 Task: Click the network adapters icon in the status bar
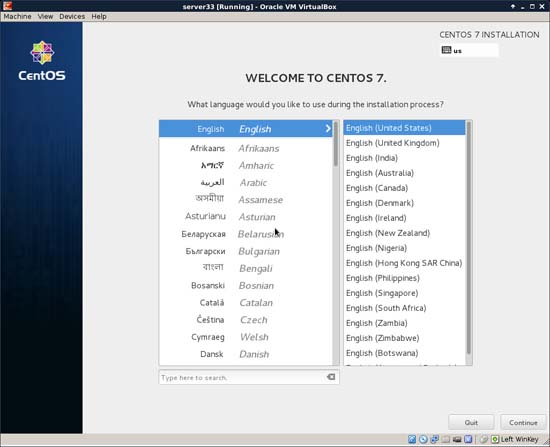tap(435, 439)
